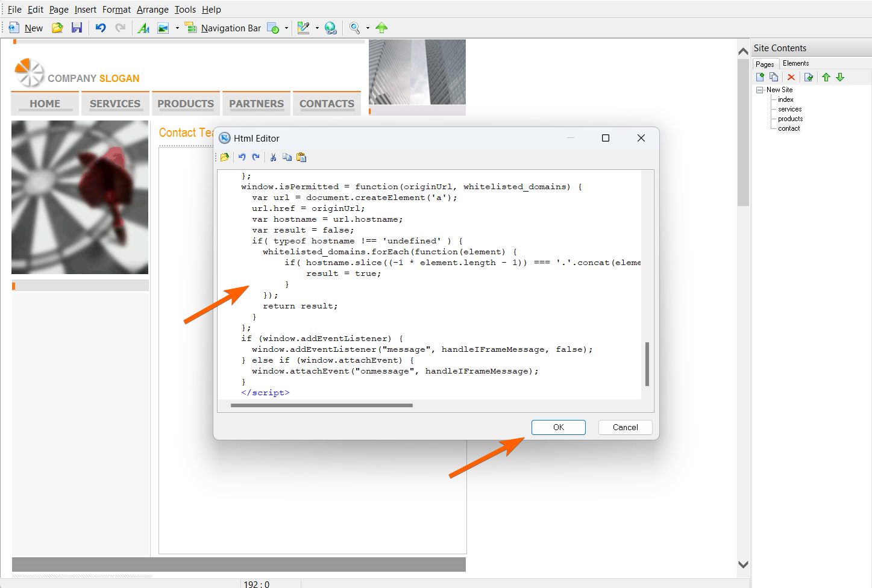Viewport: 872px width, 588px height.
Task: Open the insert image dropdown arrow
Action: pos(177,28)
